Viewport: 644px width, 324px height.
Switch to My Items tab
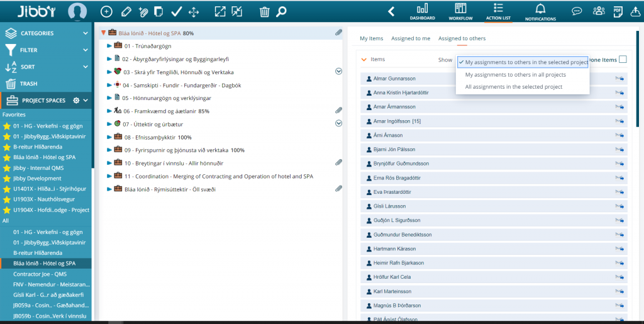coord(371,38)
